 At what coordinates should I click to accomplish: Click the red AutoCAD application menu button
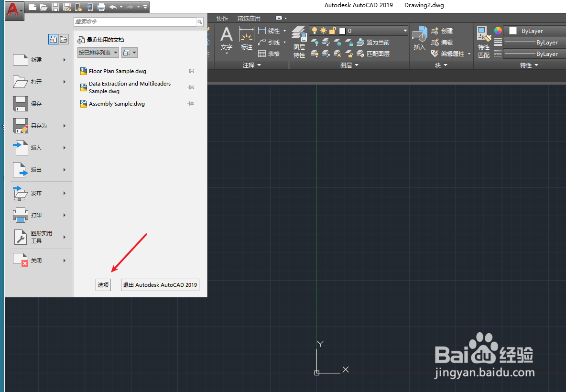[x=14, y=11]
